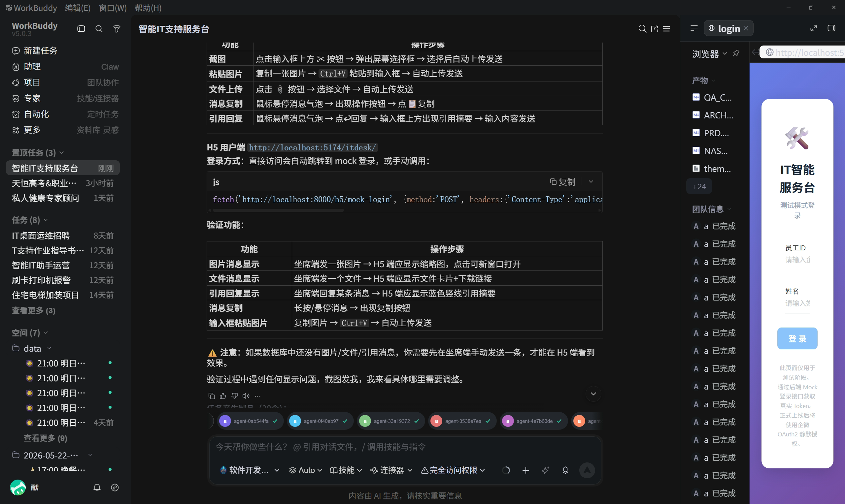Select the agent-33a19372 chip
The image size is (845, 504).
click(x=391, y=421)
